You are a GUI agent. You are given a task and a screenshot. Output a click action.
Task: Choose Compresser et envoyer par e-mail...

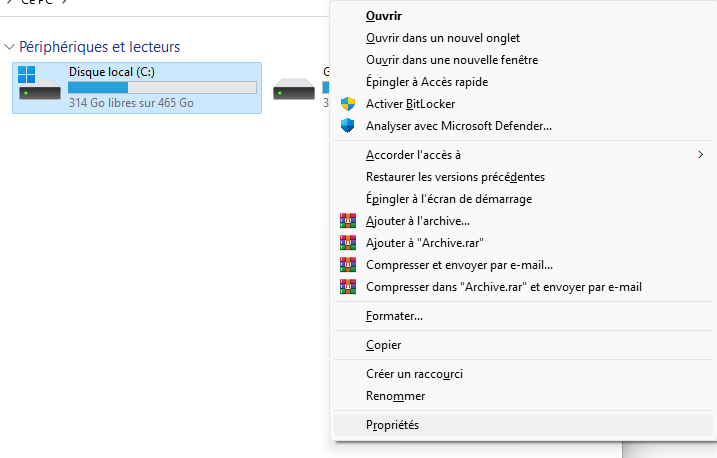[x=523, y=265]
